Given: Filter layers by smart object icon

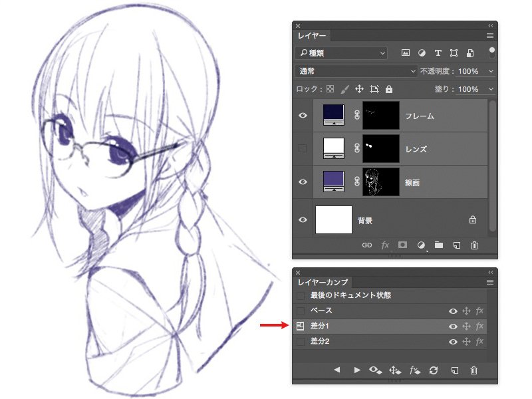Looking at the screenshot, I should (x=470, y=53).
